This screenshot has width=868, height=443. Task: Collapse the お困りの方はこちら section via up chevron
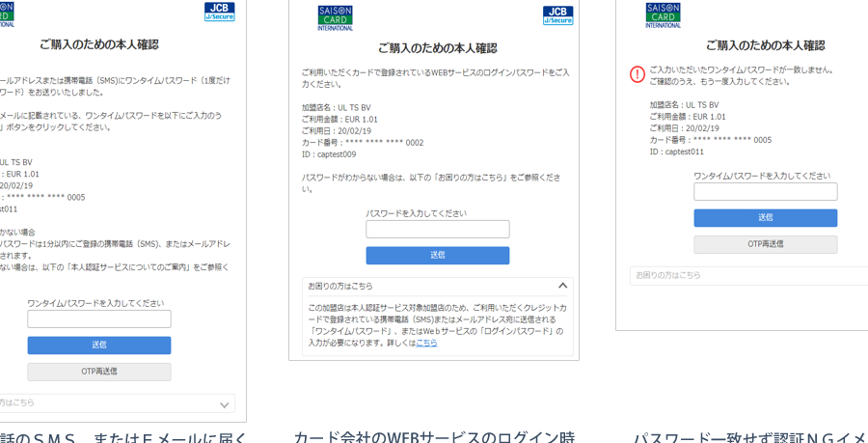point(562,286)
